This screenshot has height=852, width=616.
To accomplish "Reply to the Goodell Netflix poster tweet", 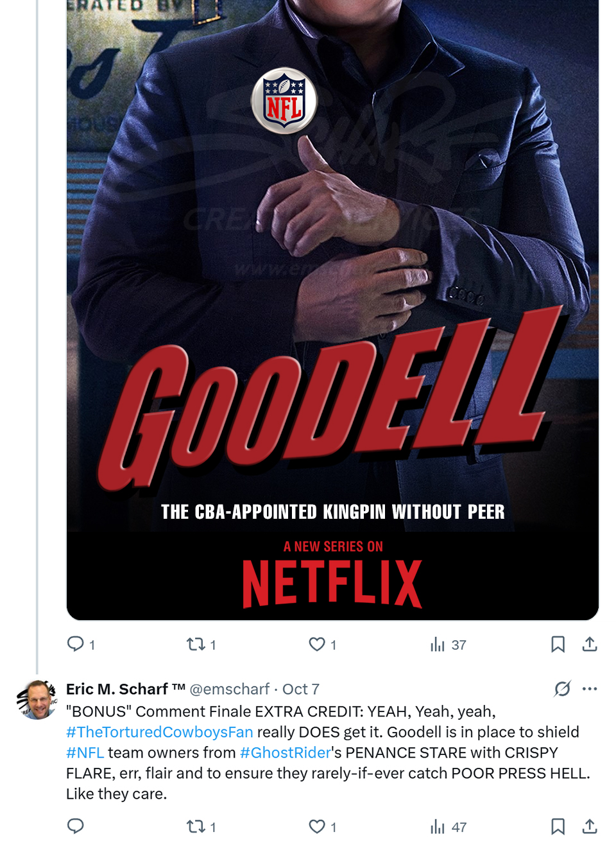I will pyautogui.click(x=76, y=644).
